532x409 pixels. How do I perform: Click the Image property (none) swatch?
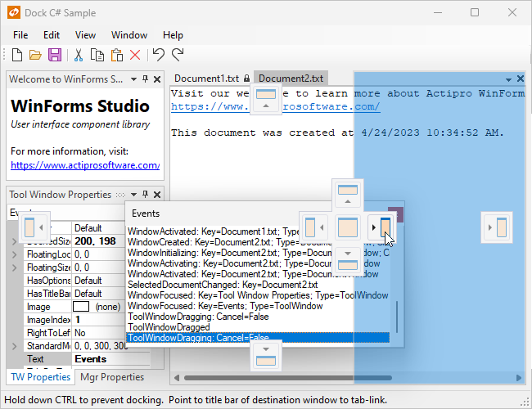(81, 307)
